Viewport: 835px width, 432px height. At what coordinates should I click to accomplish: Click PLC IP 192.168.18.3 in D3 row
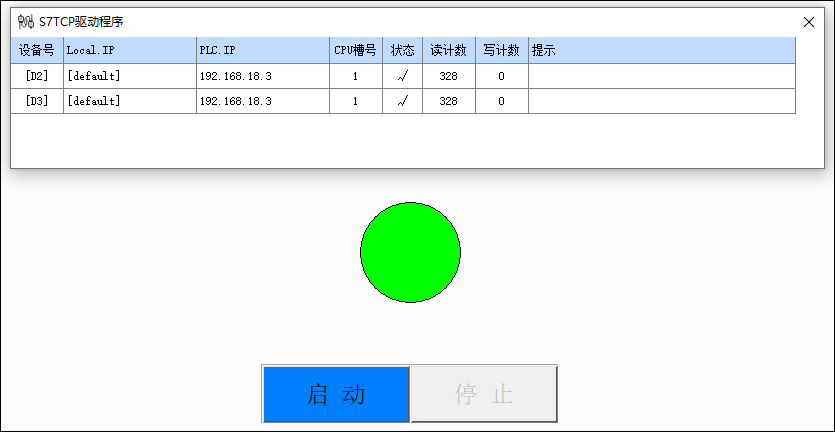click(263, 101)
